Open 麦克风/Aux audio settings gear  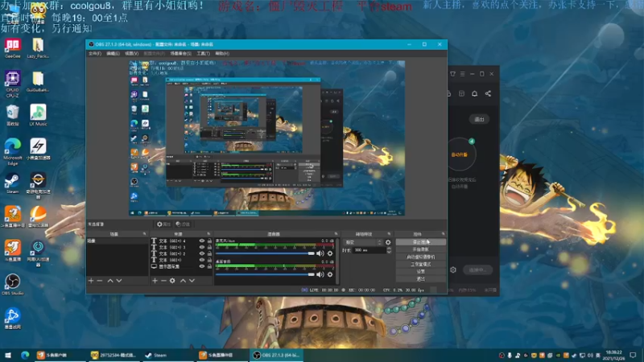click(x=330, y=253)
